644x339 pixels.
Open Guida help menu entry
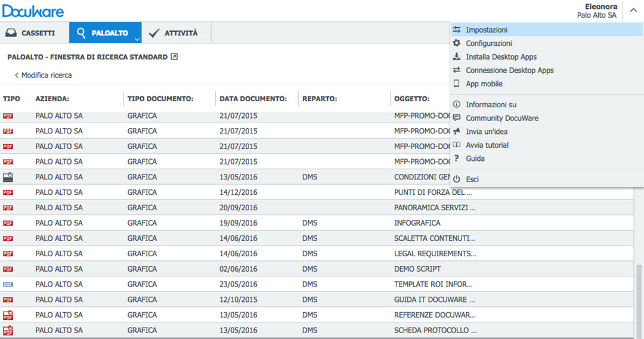[547, 158]
